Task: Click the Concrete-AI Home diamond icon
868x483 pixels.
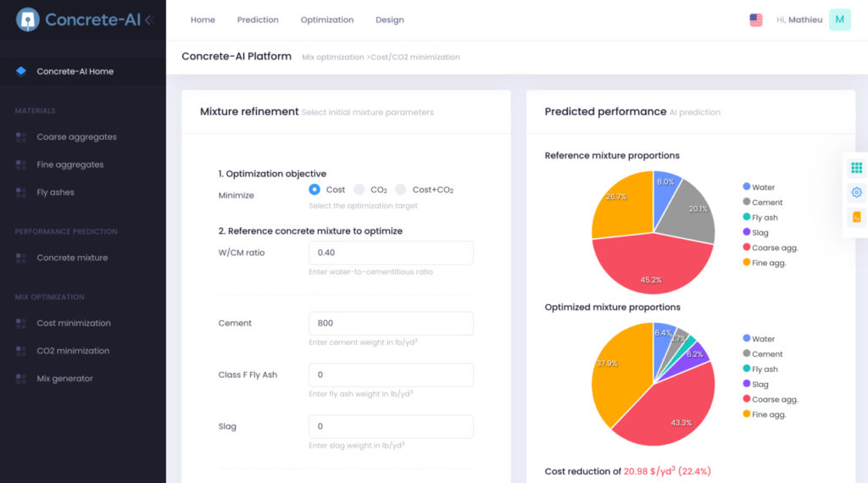Action: 21,71
